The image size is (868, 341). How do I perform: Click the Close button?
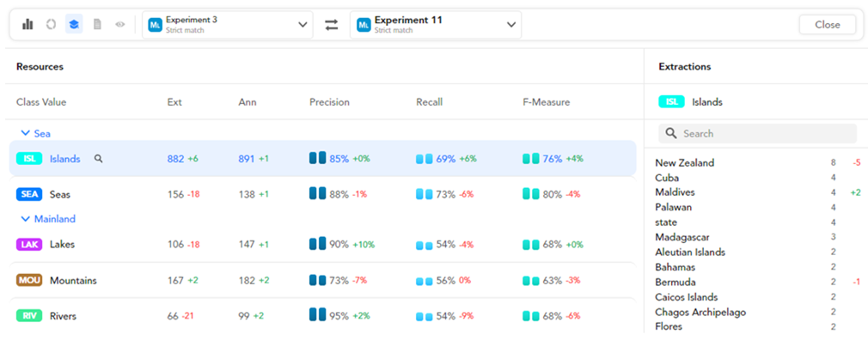coord(828,25)
